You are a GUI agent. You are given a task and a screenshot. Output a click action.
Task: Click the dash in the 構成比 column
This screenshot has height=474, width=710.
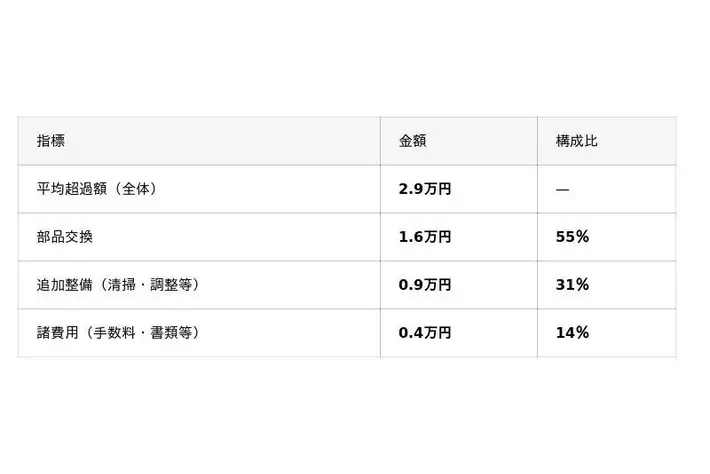coord(562,189)
